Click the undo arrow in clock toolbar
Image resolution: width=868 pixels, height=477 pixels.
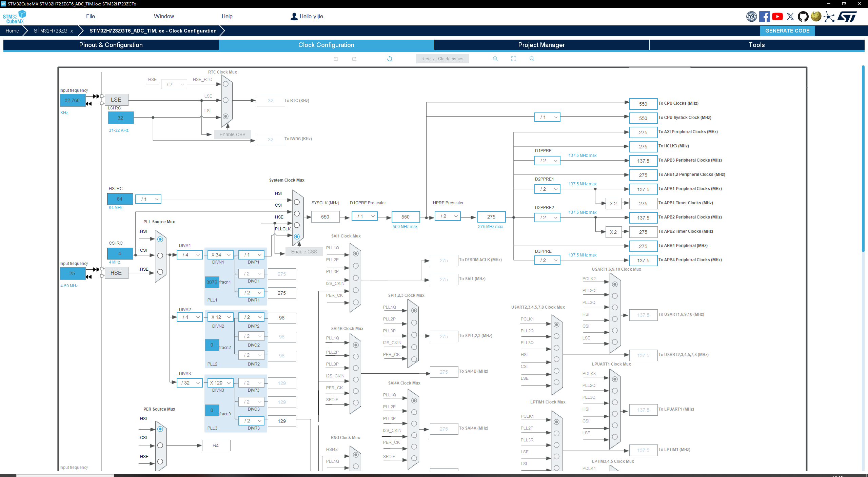coord(336,59)
